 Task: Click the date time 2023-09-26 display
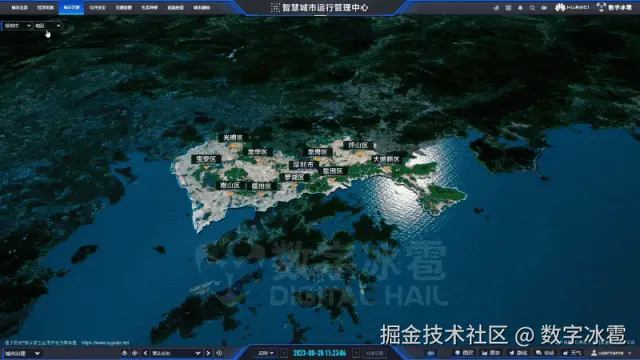(x=320, y=353)
